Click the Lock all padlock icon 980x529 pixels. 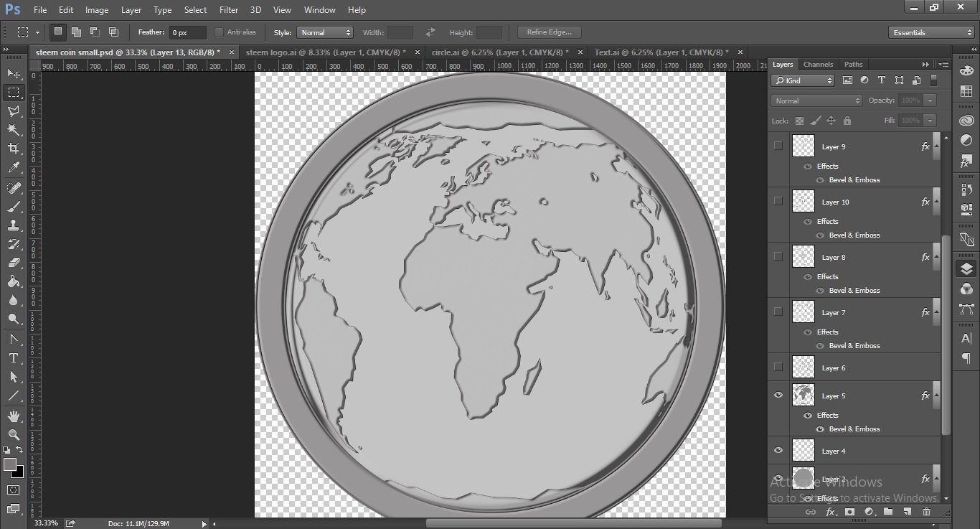[x=847, y=121]
